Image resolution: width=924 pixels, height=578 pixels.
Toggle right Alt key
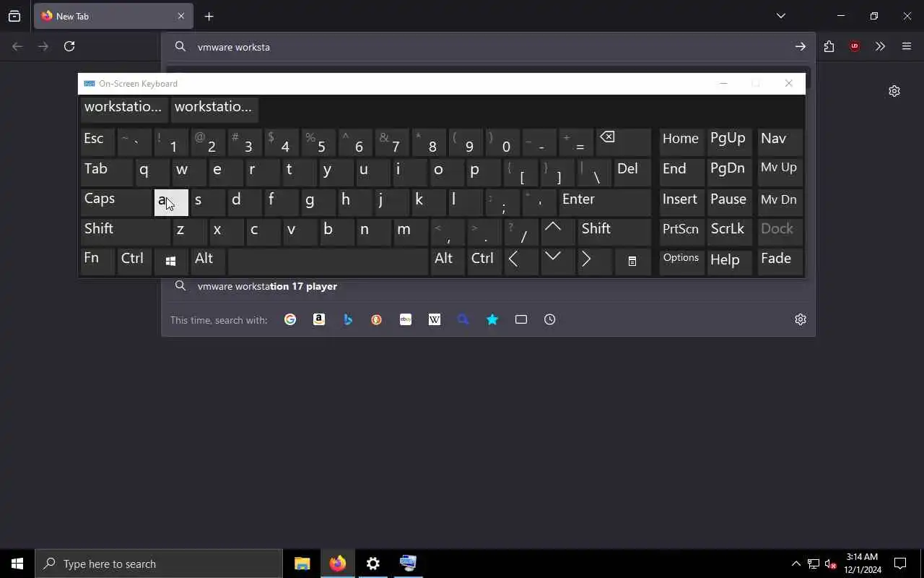pos(448,262)
